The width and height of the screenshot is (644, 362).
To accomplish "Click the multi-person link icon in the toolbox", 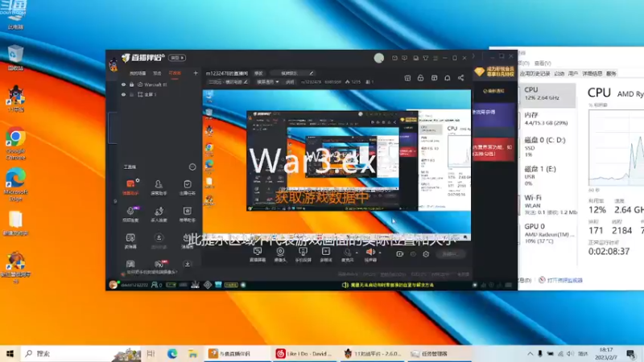I will point(159,213).
